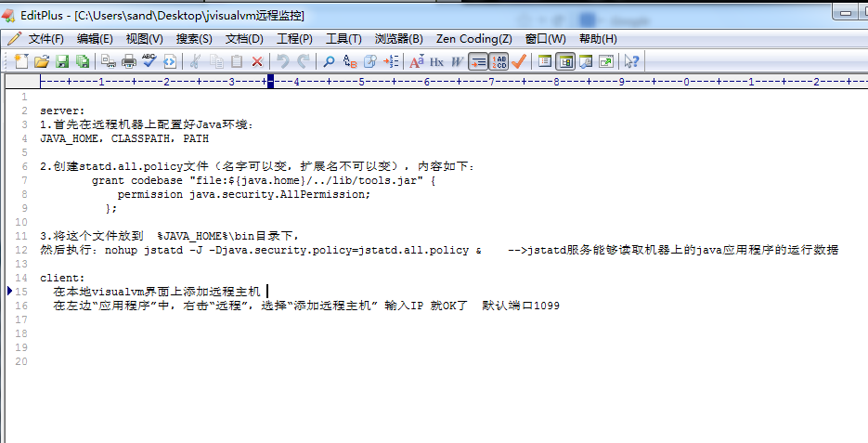This screenshot has width=868, height=443.
Task: Cut selection with scissors icon
Action: tap(194, 61)
